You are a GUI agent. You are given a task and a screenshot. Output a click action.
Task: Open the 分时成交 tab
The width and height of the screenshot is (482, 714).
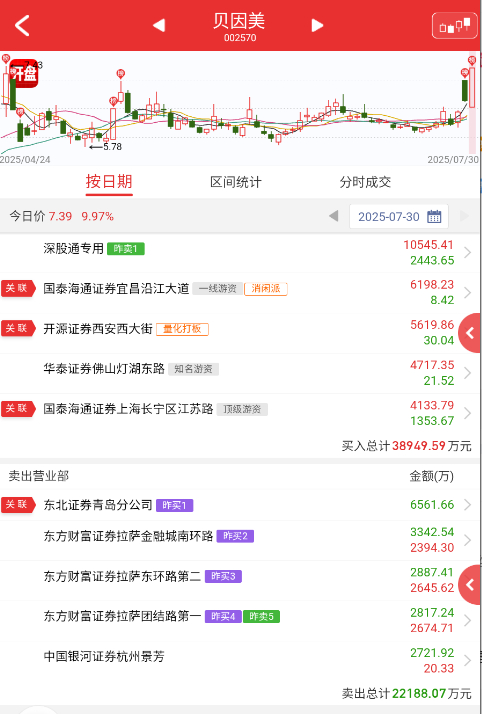pyautogui.click(x=365, y=182)
